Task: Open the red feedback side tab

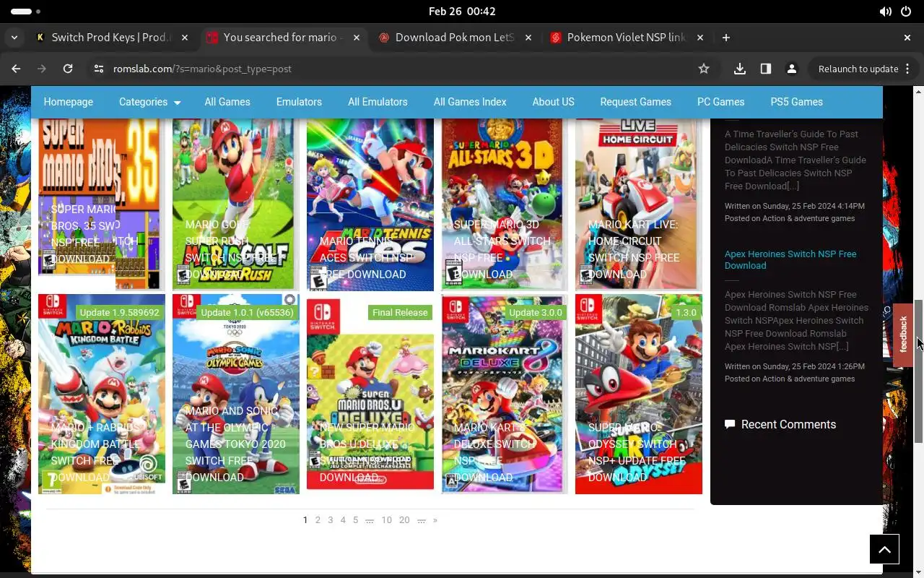Action: click(x=903, y=335)
